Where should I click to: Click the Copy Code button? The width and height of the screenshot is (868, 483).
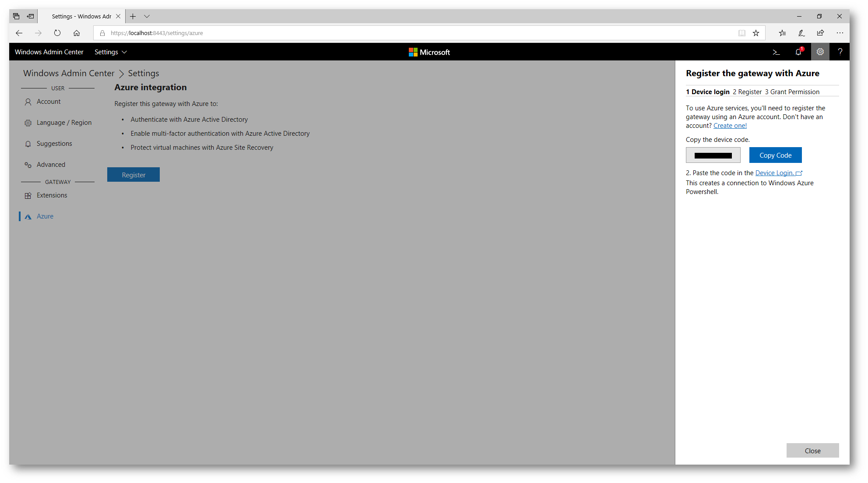point(775,155)
